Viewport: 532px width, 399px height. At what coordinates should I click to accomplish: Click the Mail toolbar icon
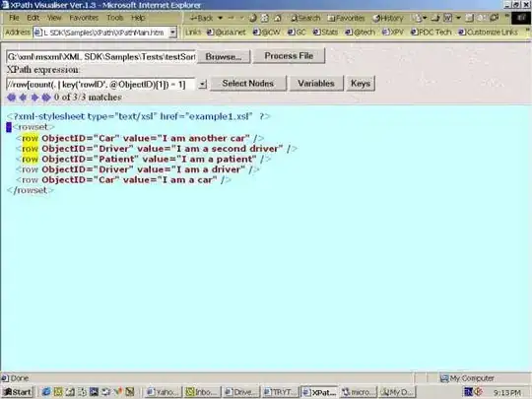[418, 18]
